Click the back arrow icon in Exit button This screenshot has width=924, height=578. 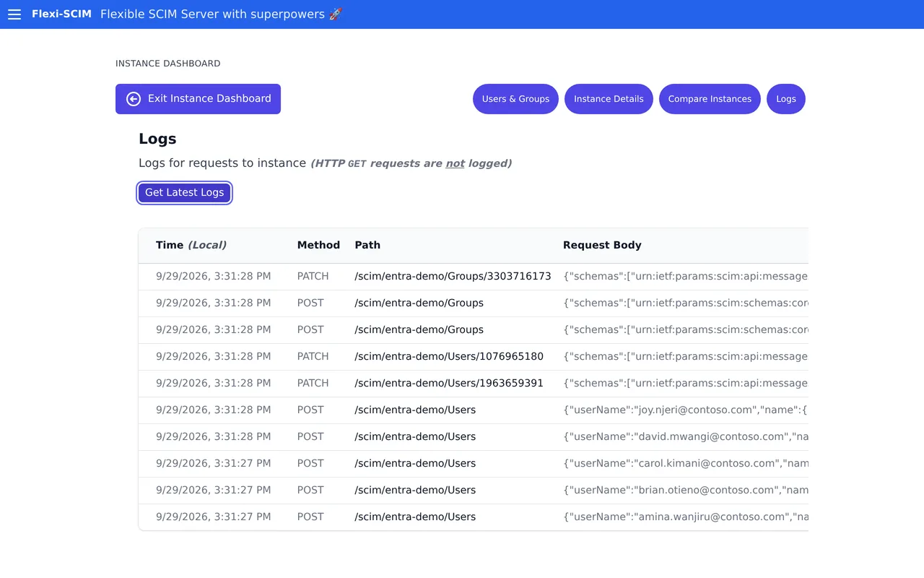pos(134,99)
